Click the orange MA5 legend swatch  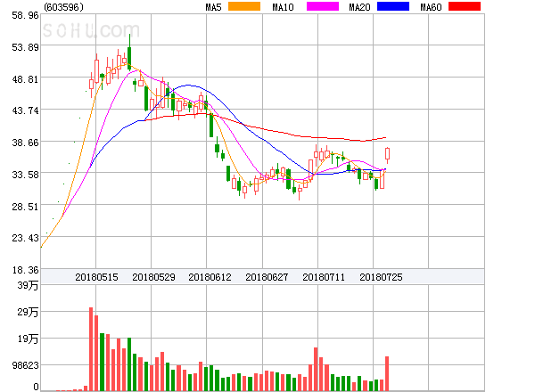244,6
